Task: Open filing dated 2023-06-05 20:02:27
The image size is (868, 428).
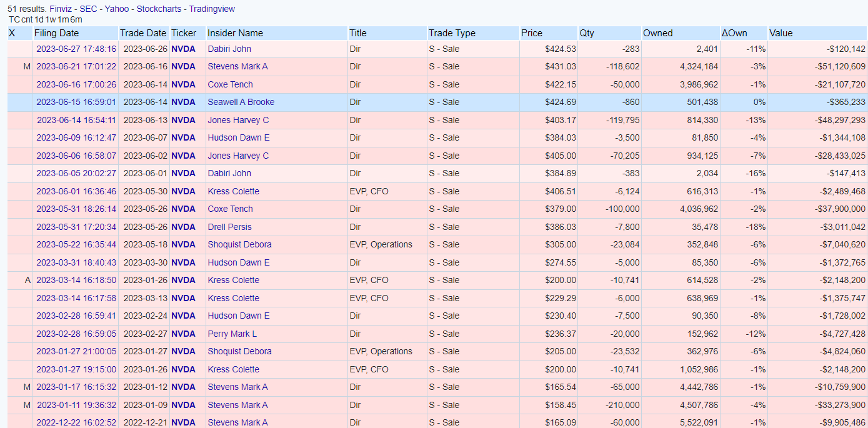Action: click(76, 173)
